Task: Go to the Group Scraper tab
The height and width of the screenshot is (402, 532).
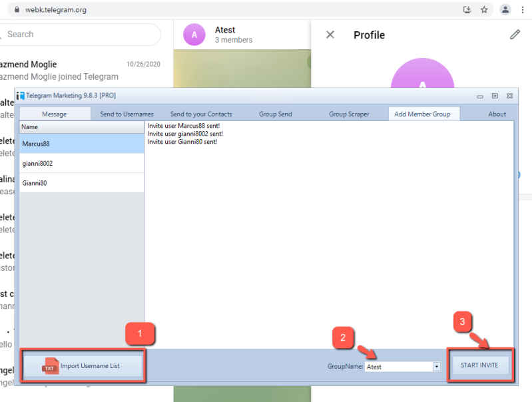Action: pyautogui.click(x=349, y=114)
